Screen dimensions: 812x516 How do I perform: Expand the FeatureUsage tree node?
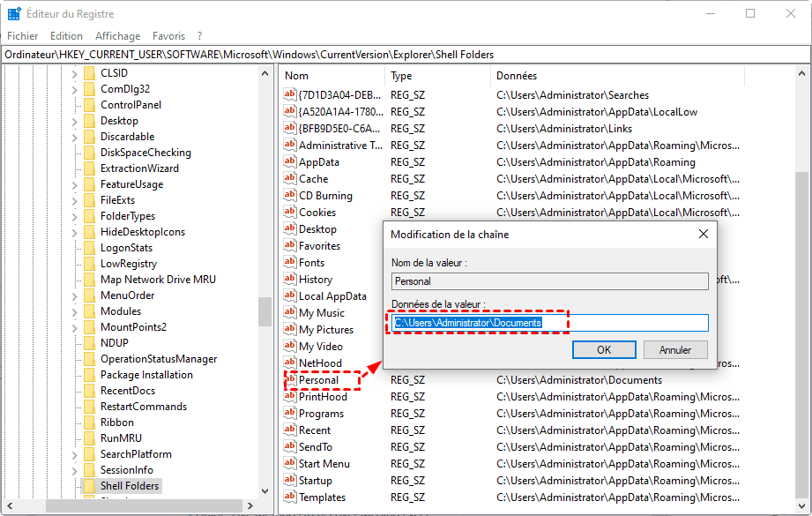(x=75, y=185)
